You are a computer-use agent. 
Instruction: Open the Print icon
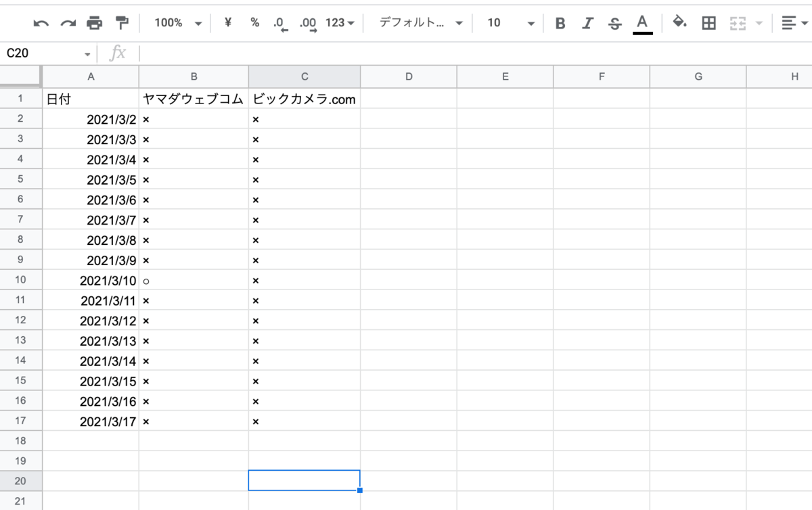click(x=95, y=22)
